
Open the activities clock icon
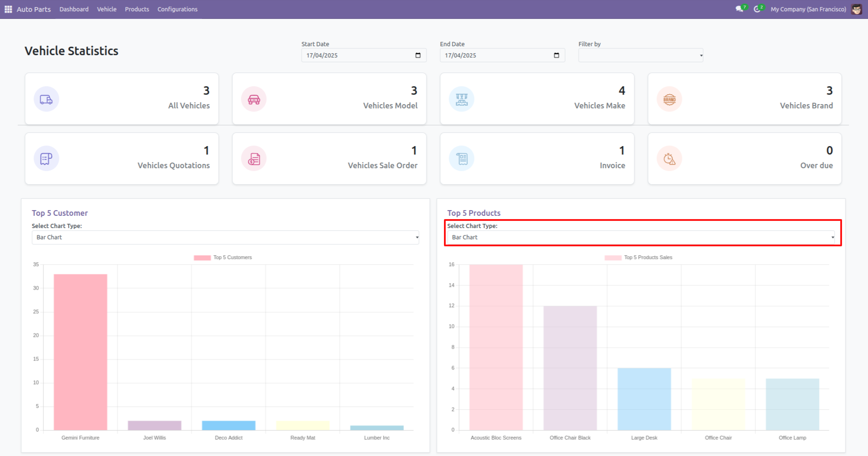tap(757, 9)
